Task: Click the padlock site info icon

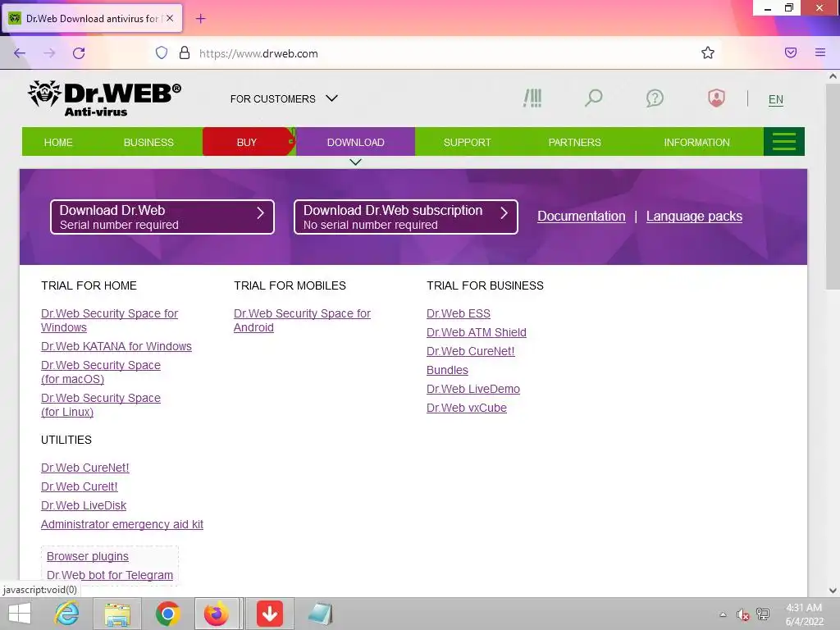Action: 185,52
